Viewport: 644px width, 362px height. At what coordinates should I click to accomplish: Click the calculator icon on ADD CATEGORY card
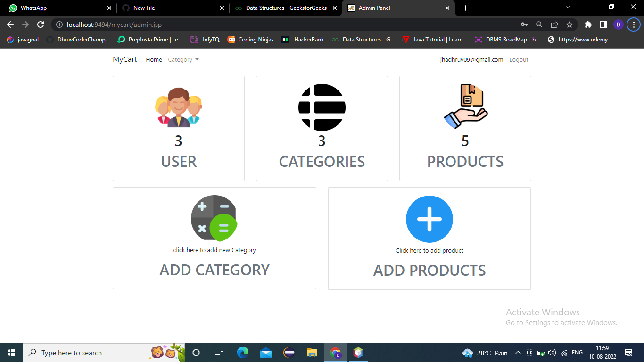(x=215, y=218)
